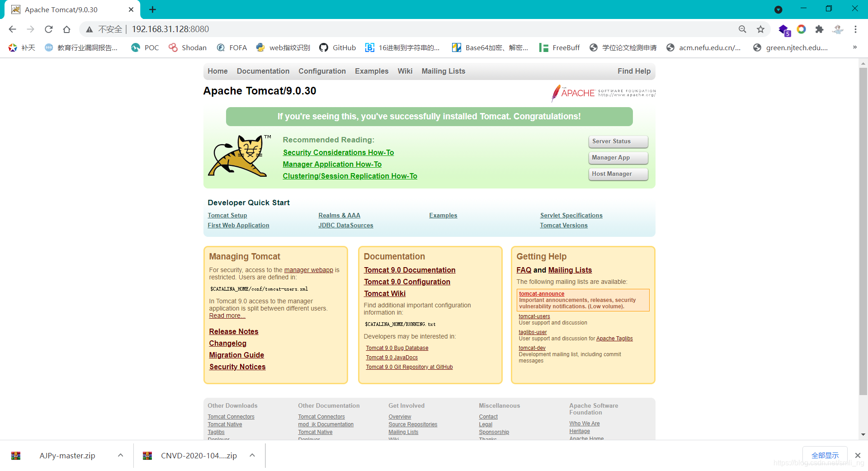Open the purple extension icon with badge 5
This screenshot has width=868, height=471.
coord(784,30)
